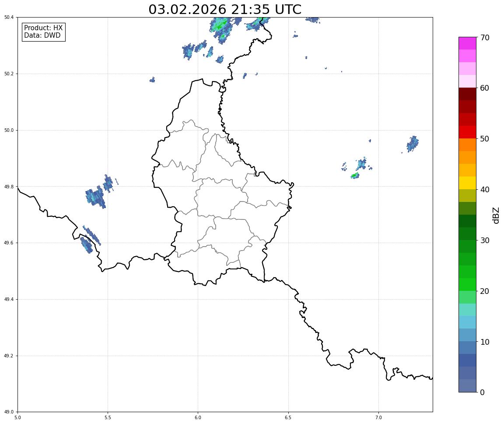Pick the bright green swatch just above 20 dBZ
Image resolution: width=504 pixels, height=424 pixels.
pyautogui.click(x=467, y=284)
